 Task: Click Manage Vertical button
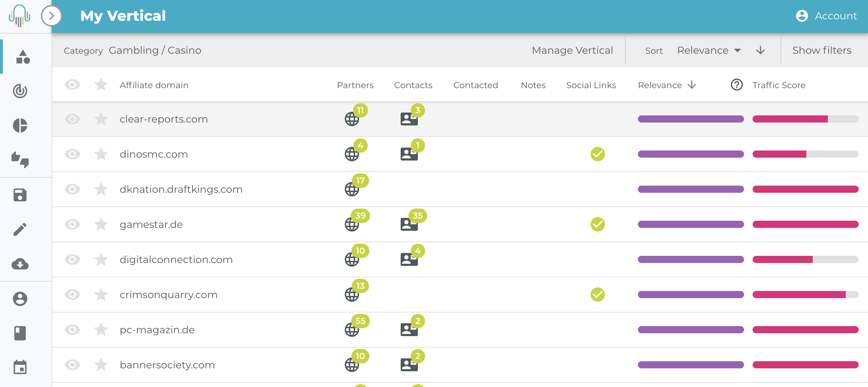(572, 51)
